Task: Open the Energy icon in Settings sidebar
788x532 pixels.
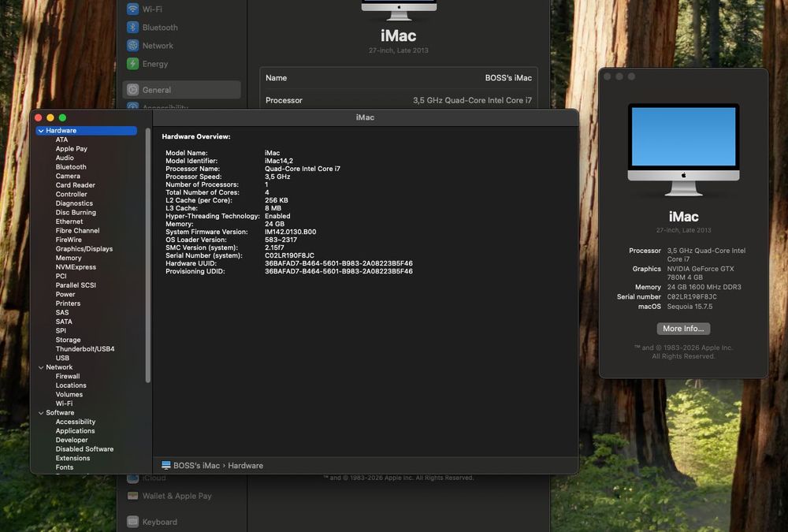Action: coord(132,64)
